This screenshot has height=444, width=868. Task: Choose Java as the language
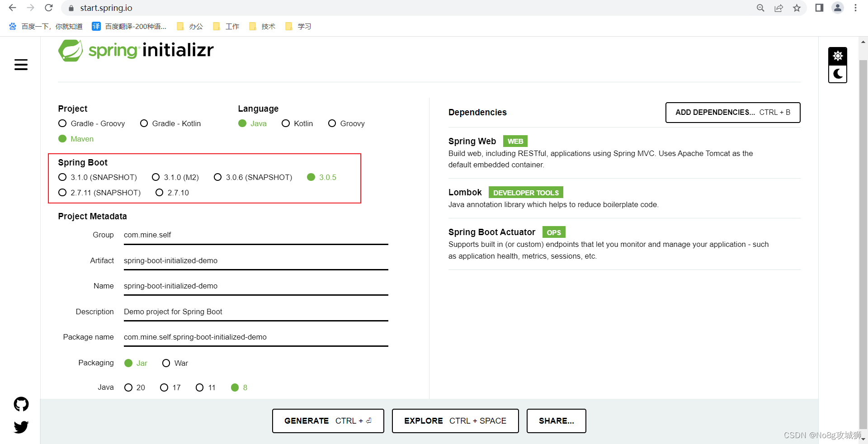[253, 123]
